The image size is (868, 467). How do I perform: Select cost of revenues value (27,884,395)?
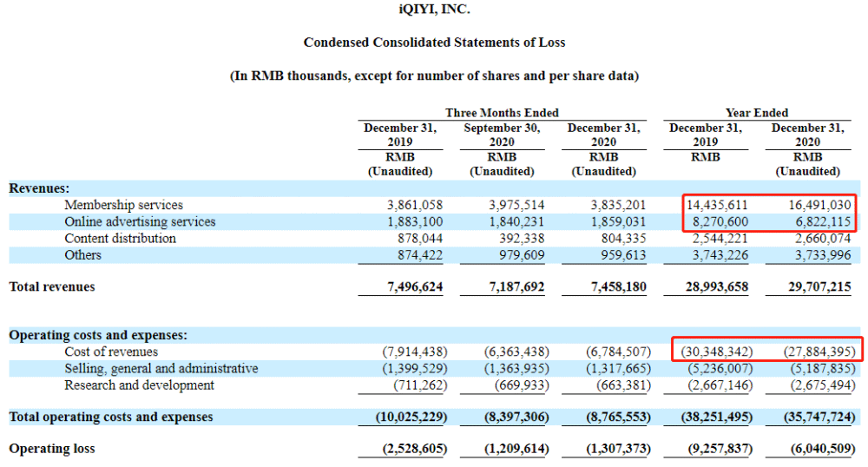pos(819,352)
